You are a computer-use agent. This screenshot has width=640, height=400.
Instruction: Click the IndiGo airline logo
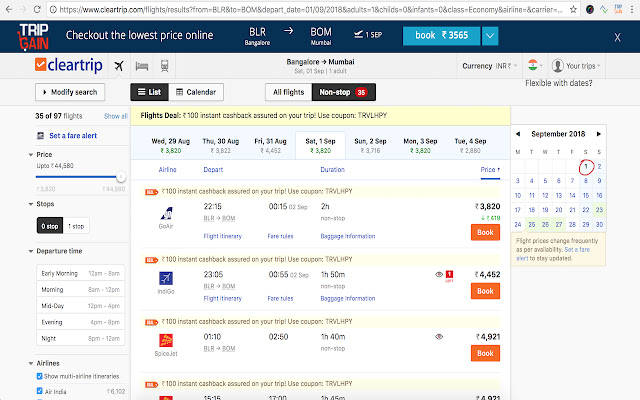tap(166, 278)
